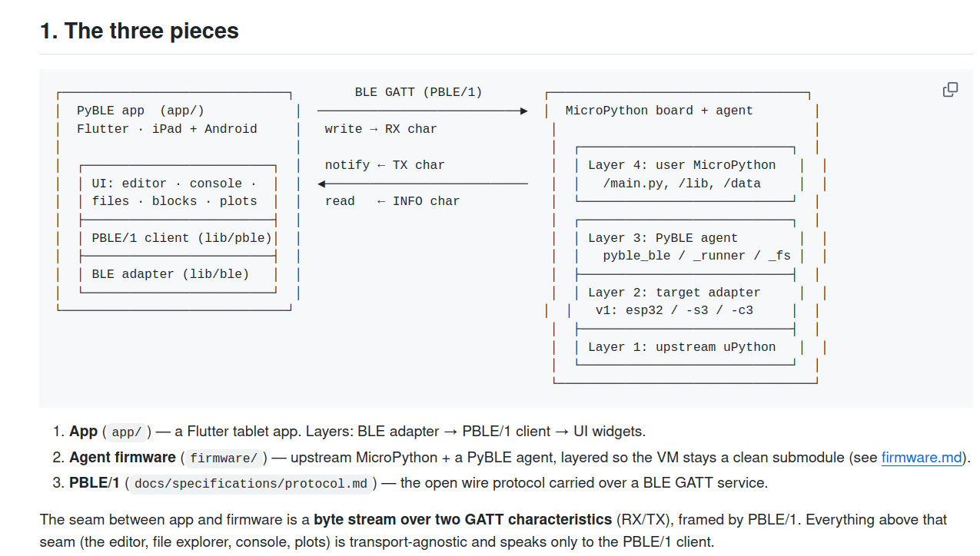Click the "write → RX char" label
Screen dimensions: 980x556
(x=380, y=129)
